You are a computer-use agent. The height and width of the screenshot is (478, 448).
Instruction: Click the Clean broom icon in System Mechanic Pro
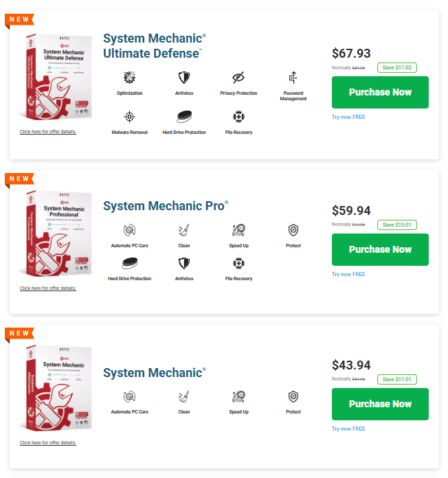184,231
